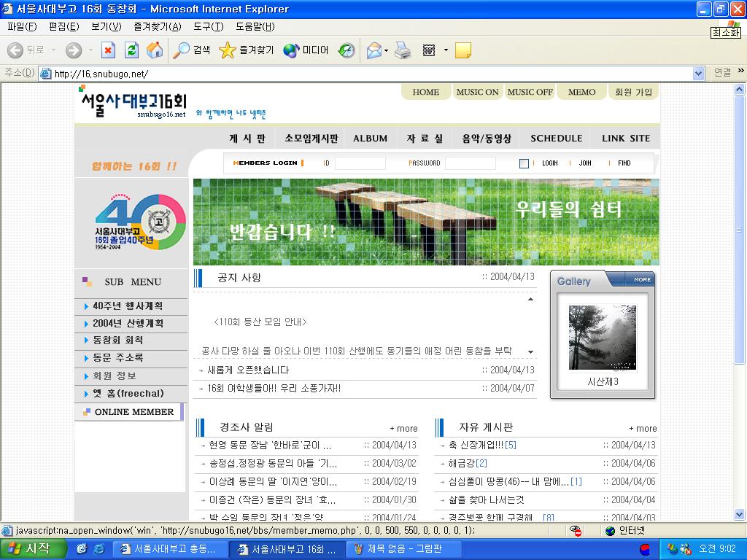The width and height of the screenshot is (747, 560).
Task: Click the popup blocked status bar icon
Action: [x=575, y=531]
